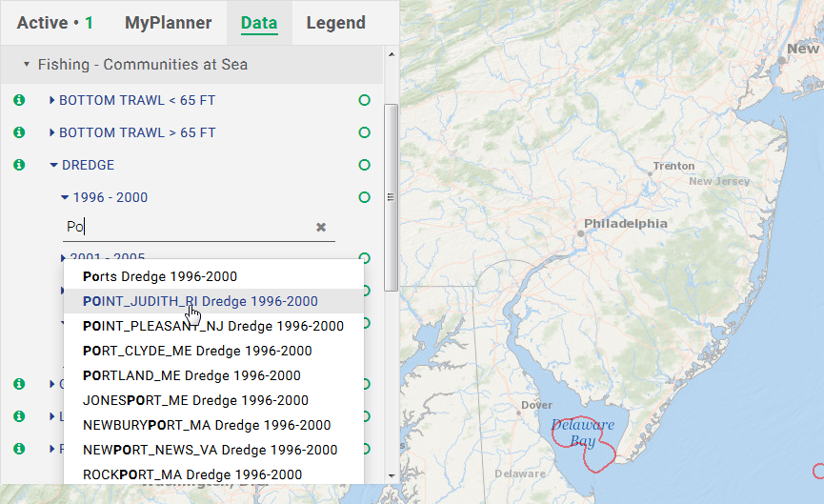824x504 pixels.
Task: Enable the DREDGE layer circle toggle
Action: [364, 165]
